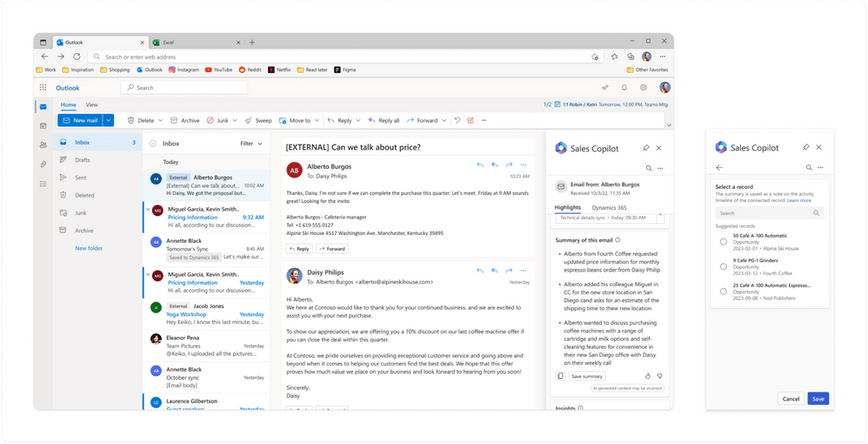Open Eleanor Pena Team Pictures email

pyautogui.click(x=206, y=346)
